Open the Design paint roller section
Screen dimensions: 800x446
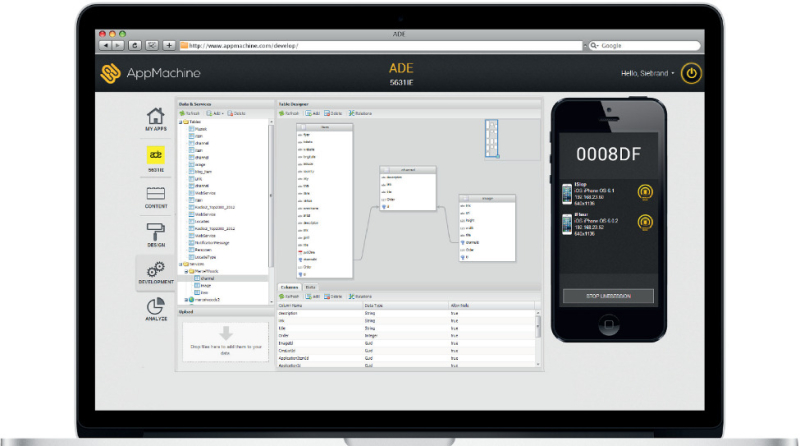[156, 235]
